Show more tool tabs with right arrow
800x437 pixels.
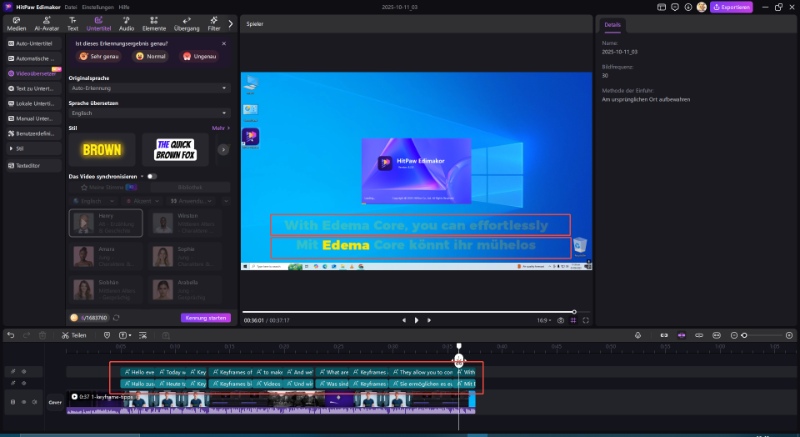pyautogui.click(x=230, y=24)
